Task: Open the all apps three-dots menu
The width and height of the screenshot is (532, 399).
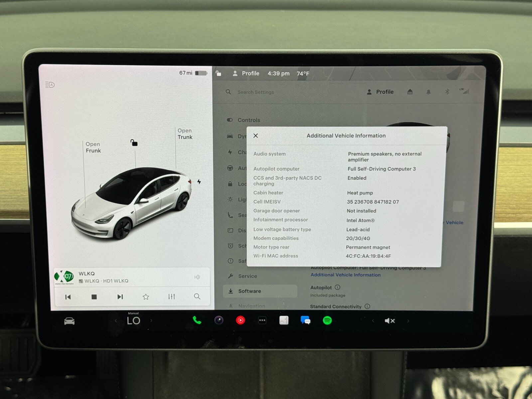Action: click(x=262, y=320)
